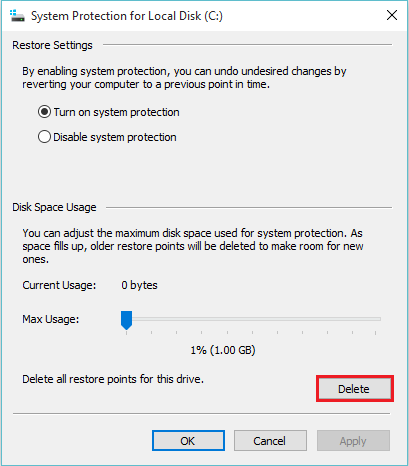Click the Max Usage: label
Viewport: 409px width, 466px height.
(51, 319)
